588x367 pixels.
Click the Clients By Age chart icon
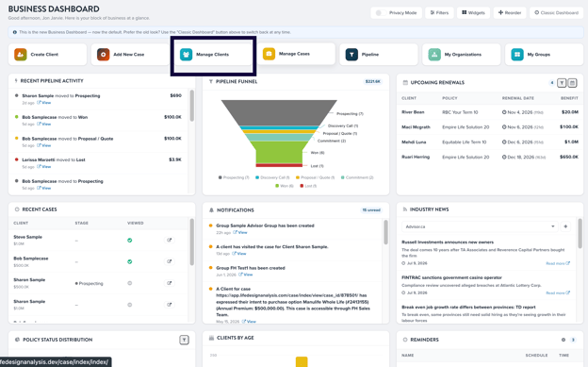click(x=211, y=338)
